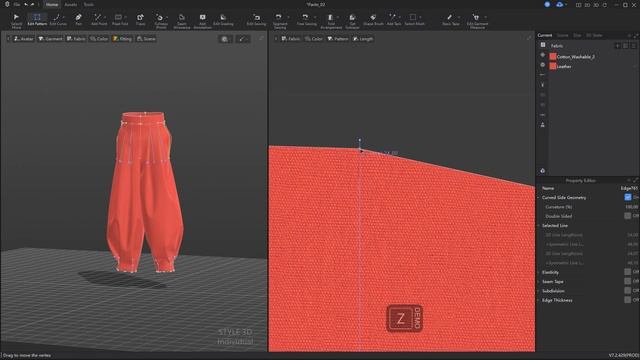This screenshot has height=360, width=640.
Task: Switch to the Home ribbon tab
Action: point(52,4)
